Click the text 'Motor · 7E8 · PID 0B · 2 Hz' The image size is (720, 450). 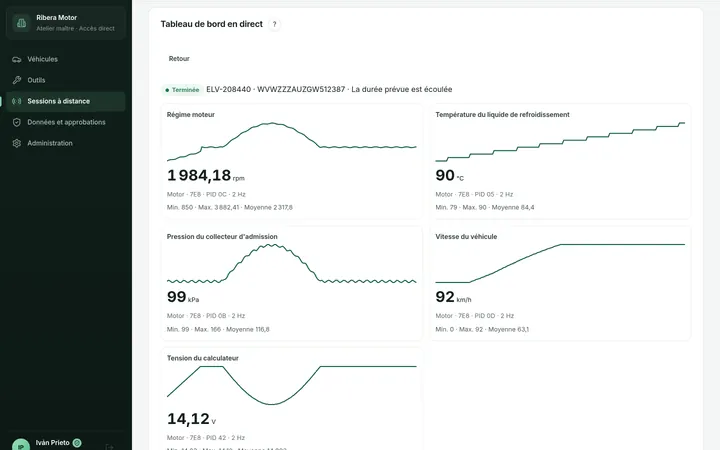[206, 316]
